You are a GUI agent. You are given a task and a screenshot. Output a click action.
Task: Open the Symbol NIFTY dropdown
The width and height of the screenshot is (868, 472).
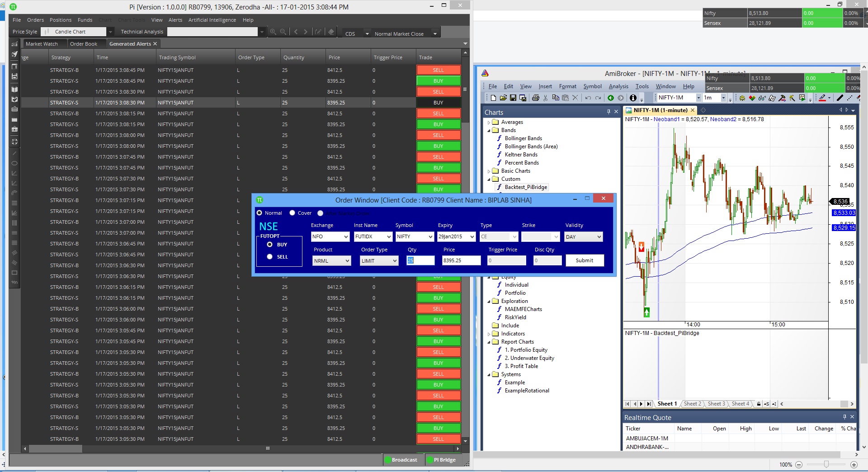pos(415,236)
